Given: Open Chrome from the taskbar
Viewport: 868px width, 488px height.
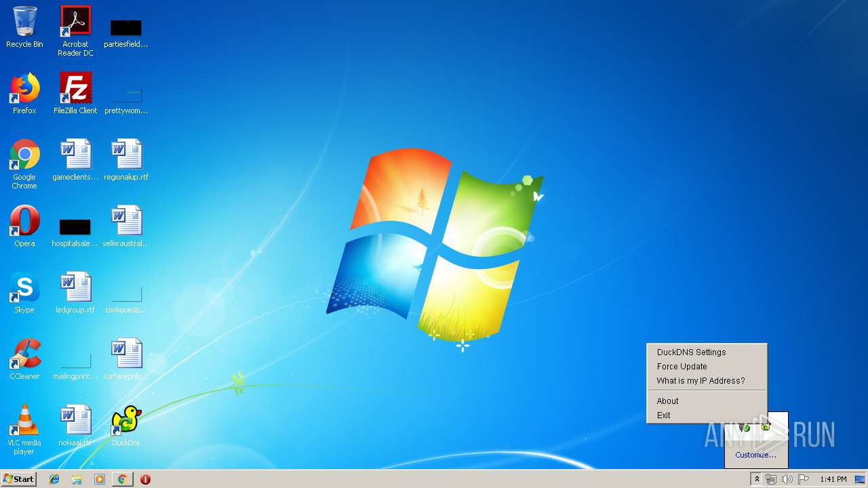Looking at the screenshot, I should tap(122, 479).
